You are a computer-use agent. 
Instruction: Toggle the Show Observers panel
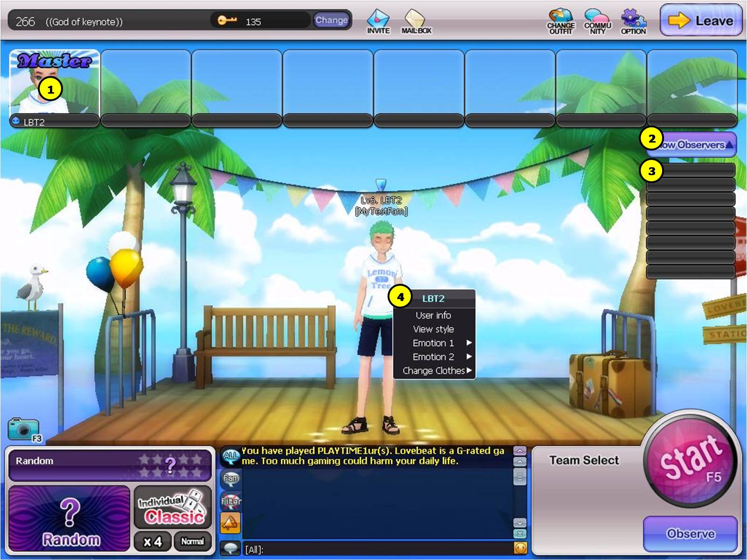point(692,145)
